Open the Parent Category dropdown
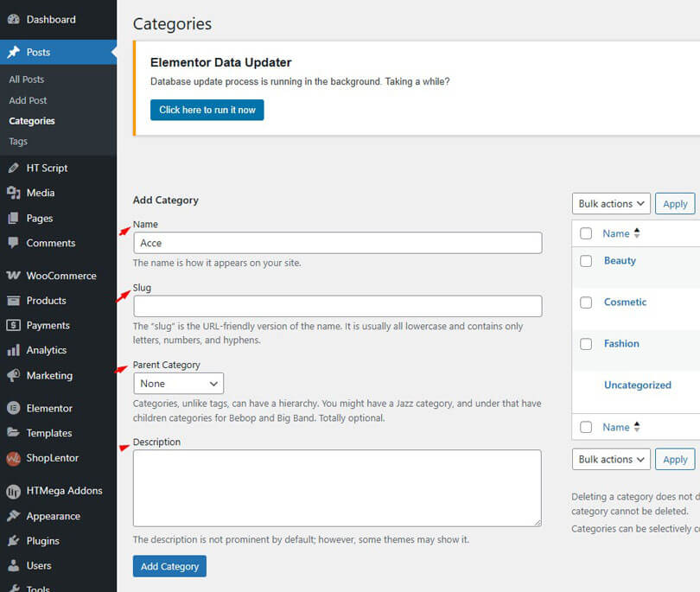Viewport: 700px width, 592px height. coord(178,384)
